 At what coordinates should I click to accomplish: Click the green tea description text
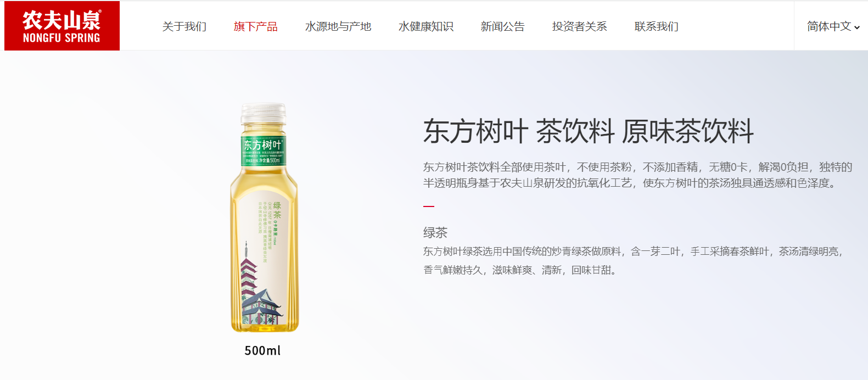[633, 260]
